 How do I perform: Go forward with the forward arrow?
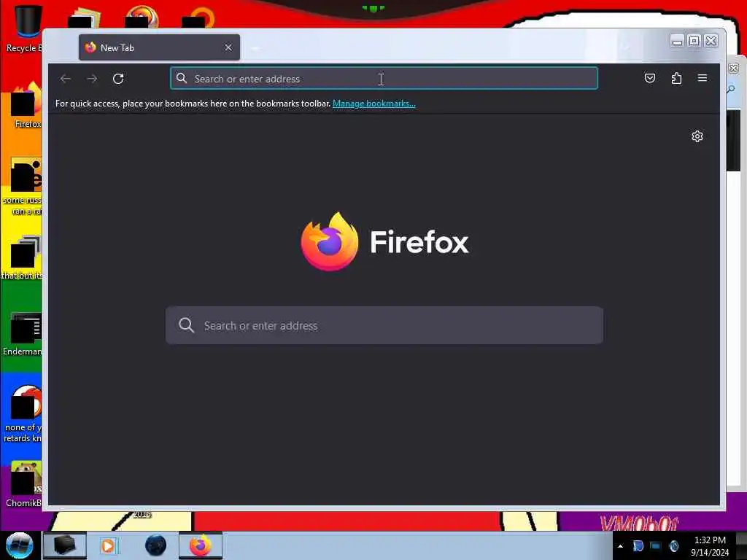pos(92,79)
